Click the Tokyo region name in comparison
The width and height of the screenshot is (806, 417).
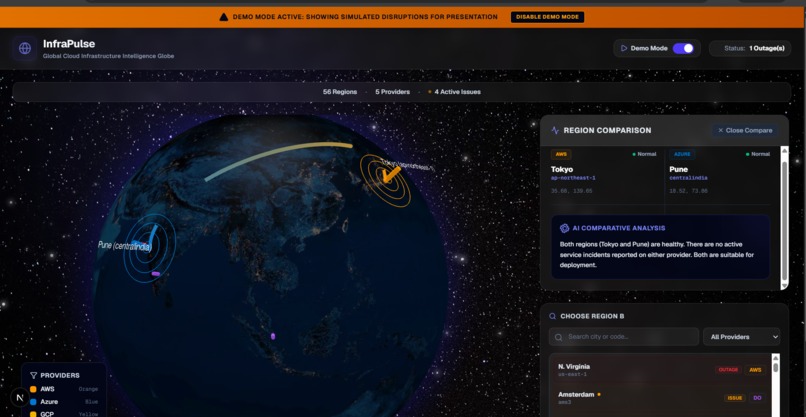click(x=562, y=169)
